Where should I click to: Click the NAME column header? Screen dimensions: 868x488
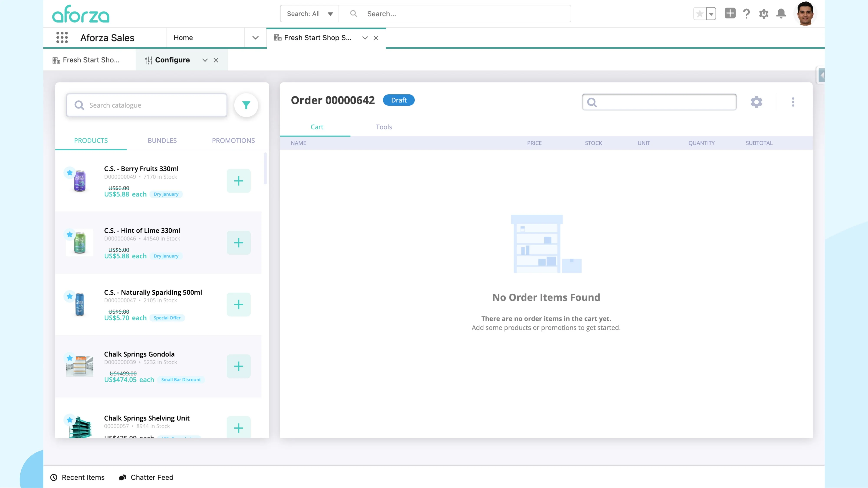point(299,143)
